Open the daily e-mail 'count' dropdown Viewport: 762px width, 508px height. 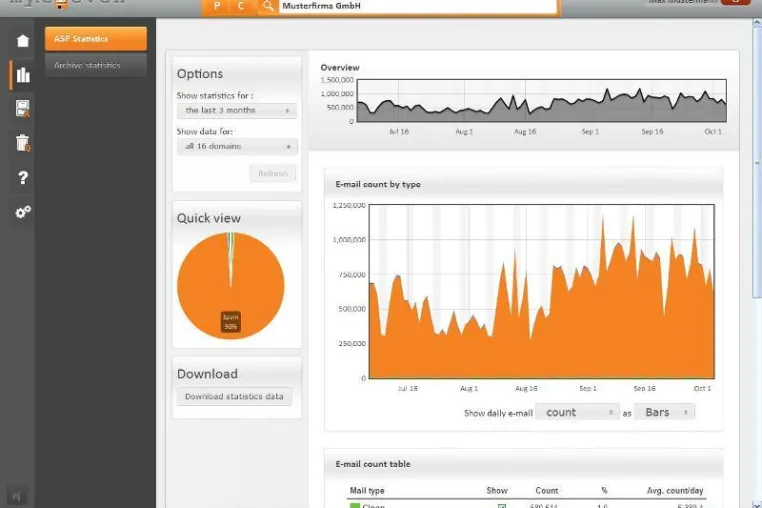tap(577, 412)
